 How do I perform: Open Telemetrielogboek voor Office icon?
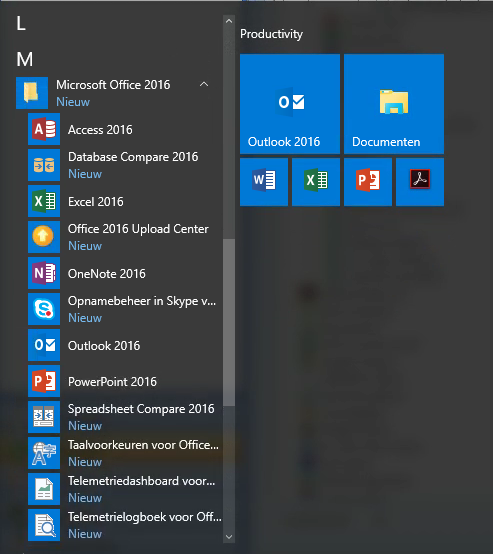tap(44, 525)
